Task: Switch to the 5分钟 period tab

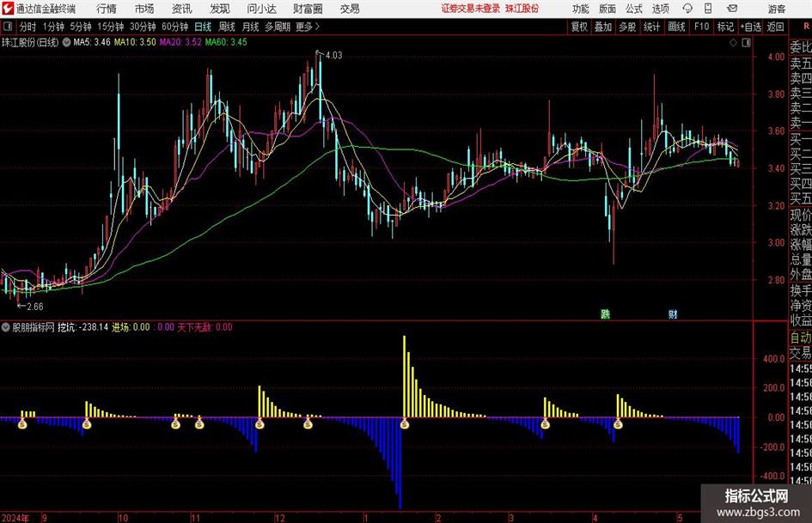Action: (81, 27)
